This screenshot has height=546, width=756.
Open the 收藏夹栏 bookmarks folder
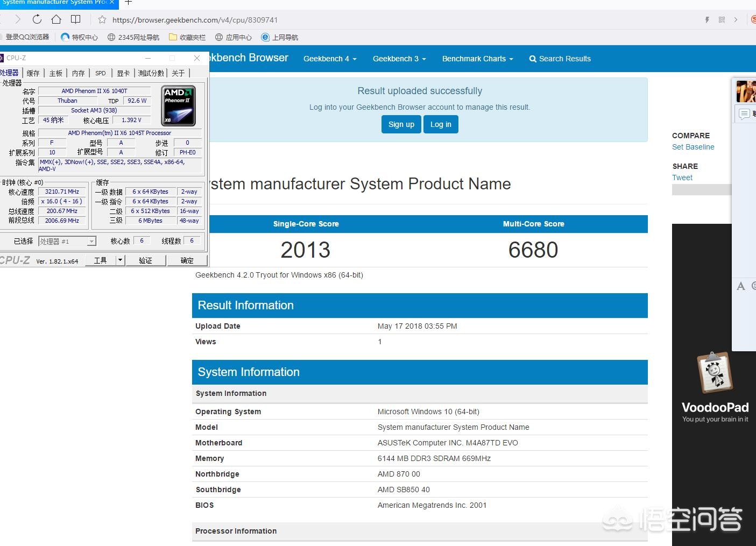point(187,37)
